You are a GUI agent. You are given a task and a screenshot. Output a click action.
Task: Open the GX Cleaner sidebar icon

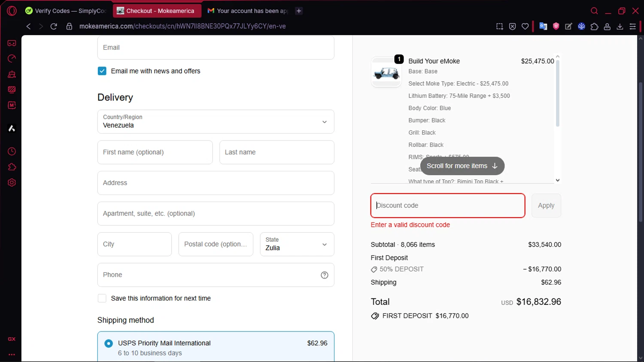point(12,74)
